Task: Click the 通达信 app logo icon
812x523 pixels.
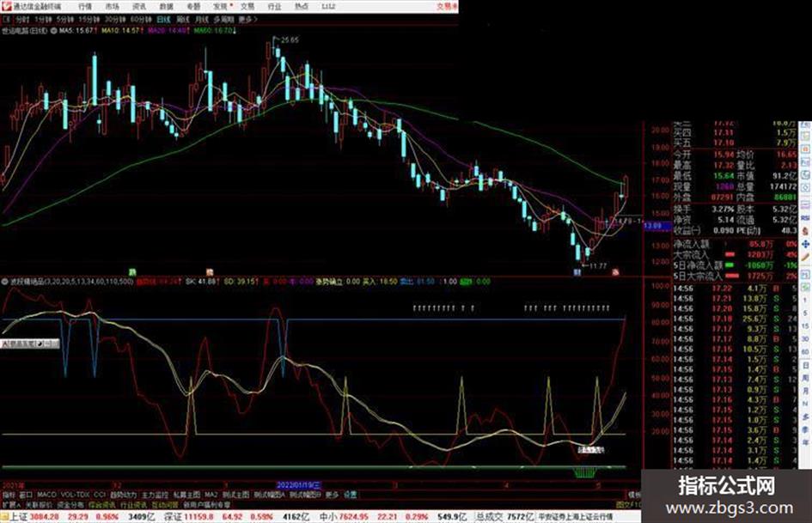Action: (x=6, y=7)
